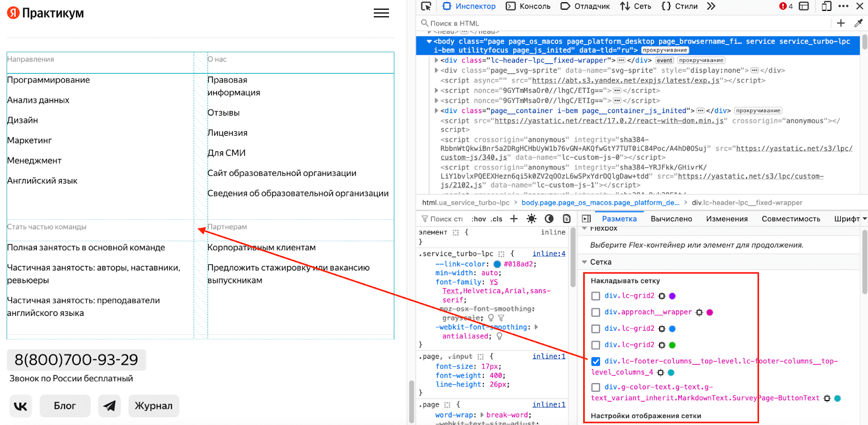Uncheck div.lc-footer-columns__top-level grid overlay

(596, 361)
